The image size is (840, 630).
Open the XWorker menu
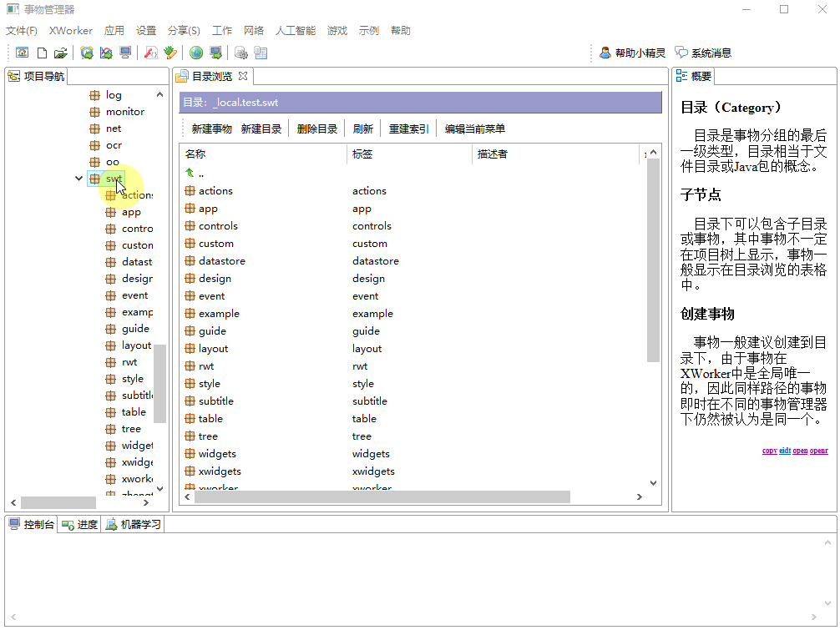pyautogui.click(x=71, y=31)
